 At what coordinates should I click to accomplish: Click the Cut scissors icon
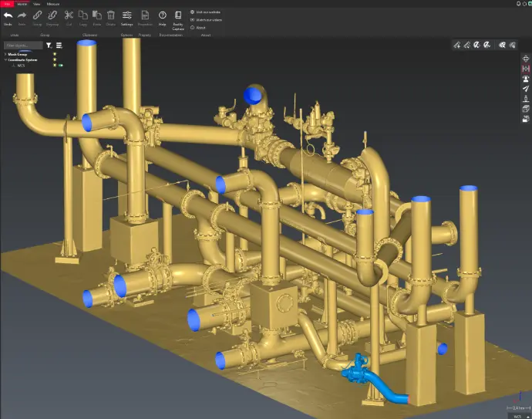click(69, 15)
